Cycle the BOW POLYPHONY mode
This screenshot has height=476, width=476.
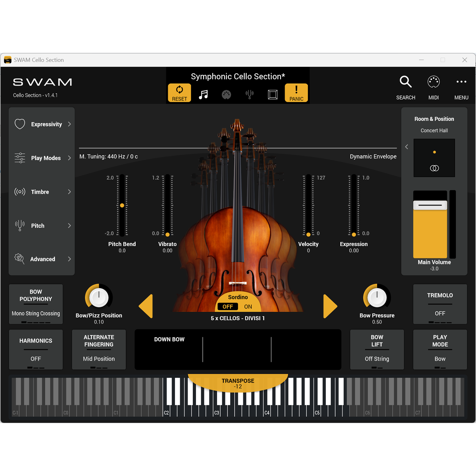36,304
